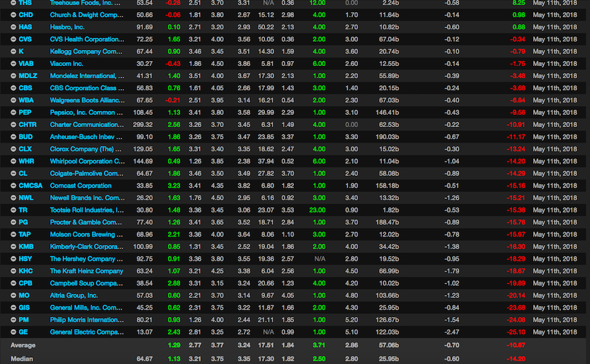590x364 pixels.
Task: Remove CHD row using its minus icon
Action: point(13,15)
